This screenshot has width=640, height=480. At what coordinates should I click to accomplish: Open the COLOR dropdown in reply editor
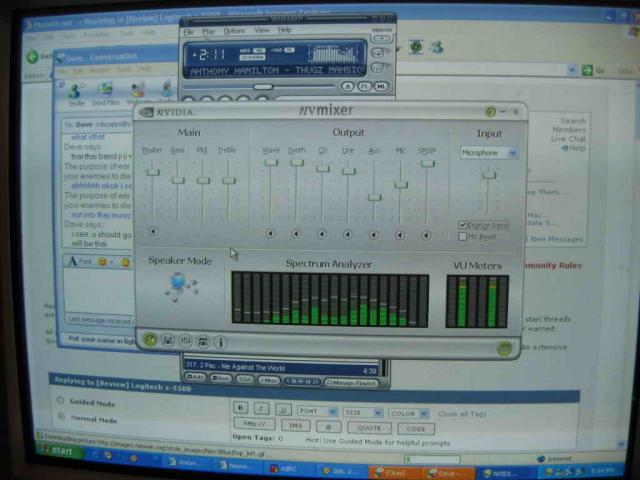pyautogui.click(x=408, y=413)
